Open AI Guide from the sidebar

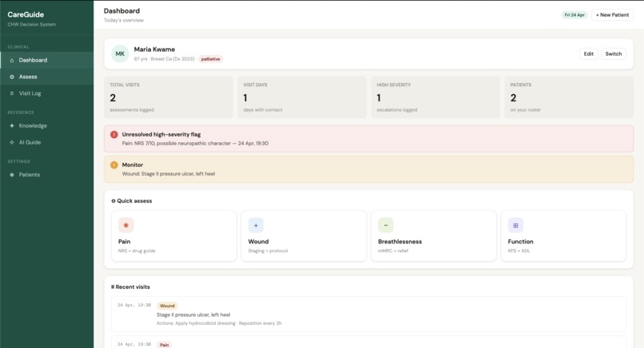pyautogui.click(x=47, y=142)
